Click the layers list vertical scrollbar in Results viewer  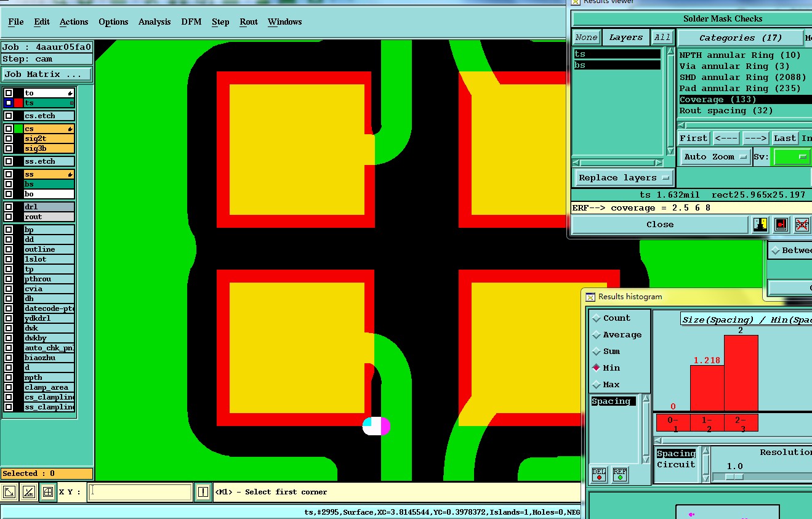point(671,102)
